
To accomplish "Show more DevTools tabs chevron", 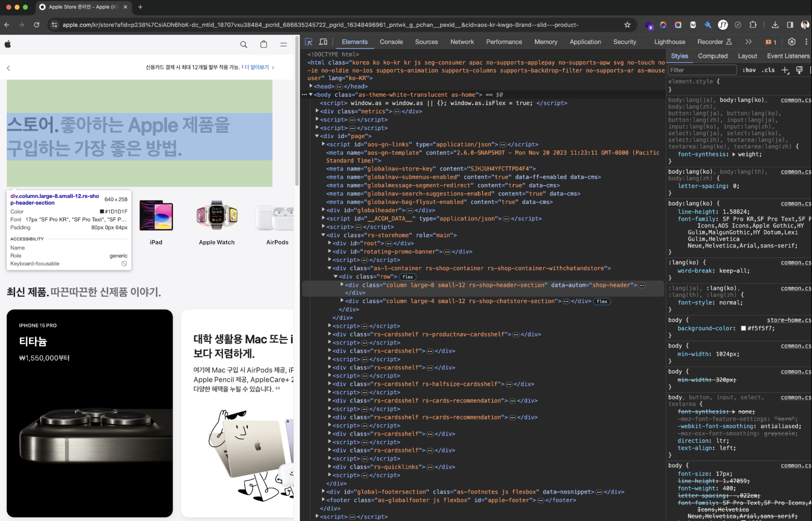I will [x=748, y=42].
